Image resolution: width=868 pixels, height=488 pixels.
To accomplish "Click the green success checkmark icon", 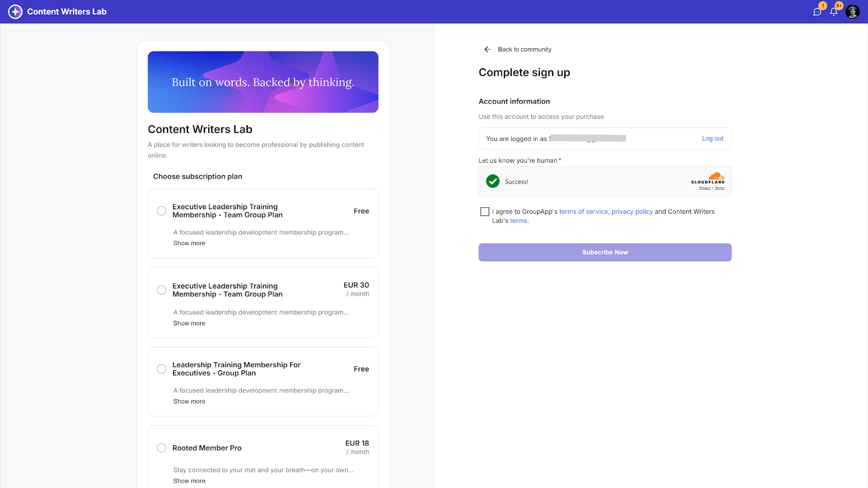I will pos(493,182).
